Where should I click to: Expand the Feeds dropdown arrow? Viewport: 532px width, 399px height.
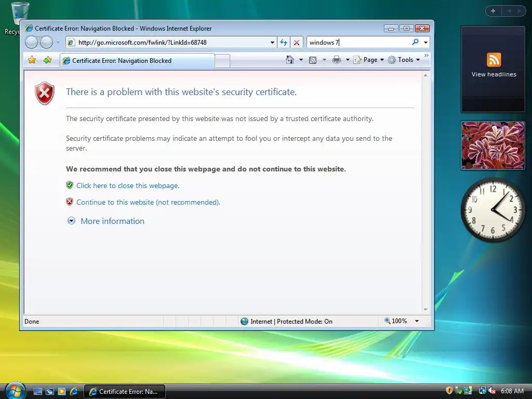(324, 60)
